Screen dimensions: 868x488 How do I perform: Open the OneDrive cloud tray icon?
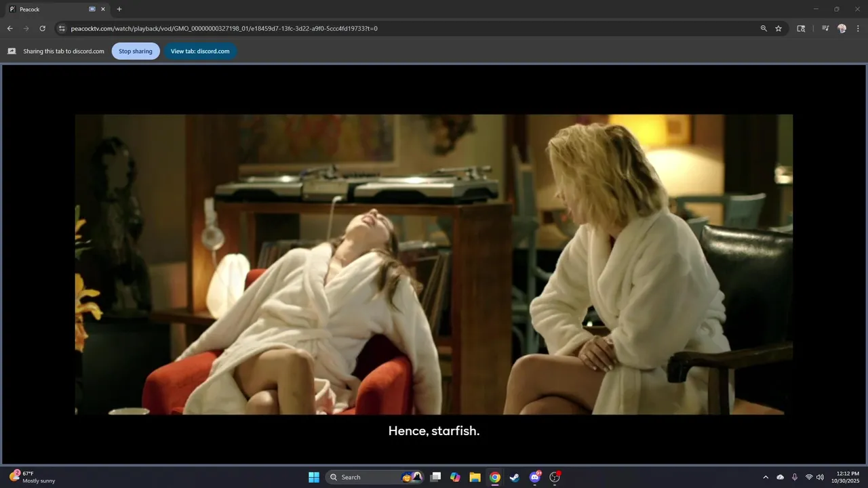pyautogui.click(x=781, y=477)
